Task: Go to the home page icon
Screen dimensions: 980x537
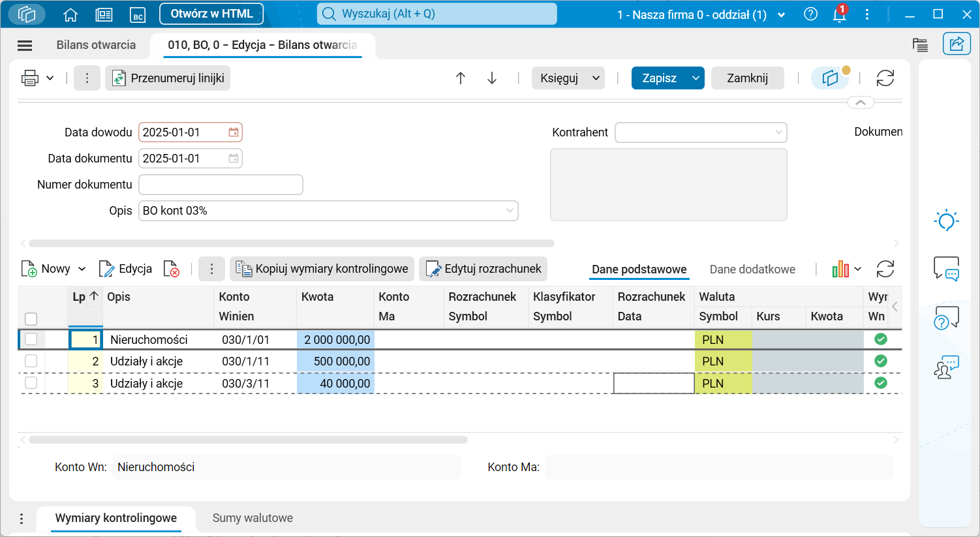Action: click(70, 14)
